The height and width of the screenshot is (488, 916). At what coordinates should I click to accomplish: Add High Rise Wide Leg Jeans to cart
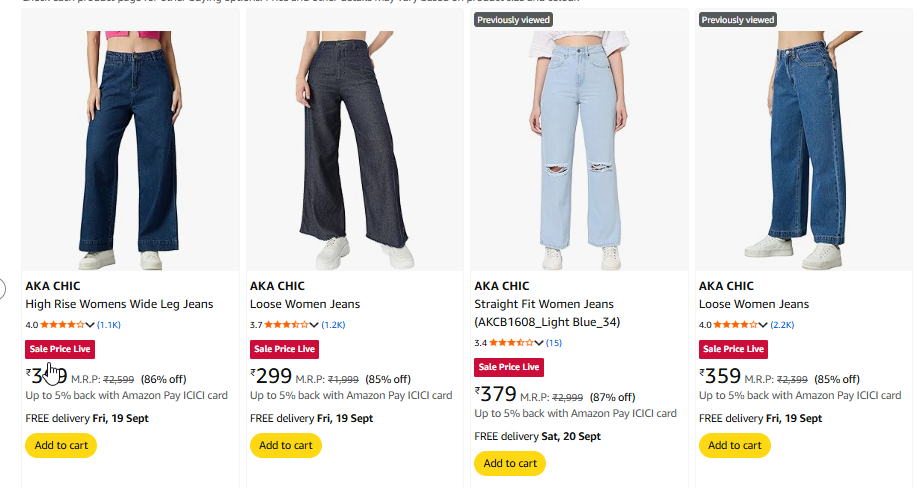(61, 445)
